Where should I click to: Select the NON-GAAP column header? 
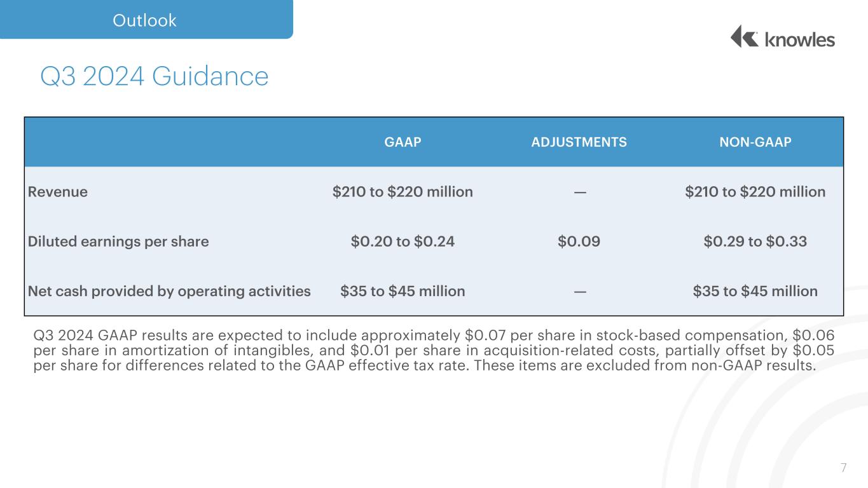(x=755, y=142)
